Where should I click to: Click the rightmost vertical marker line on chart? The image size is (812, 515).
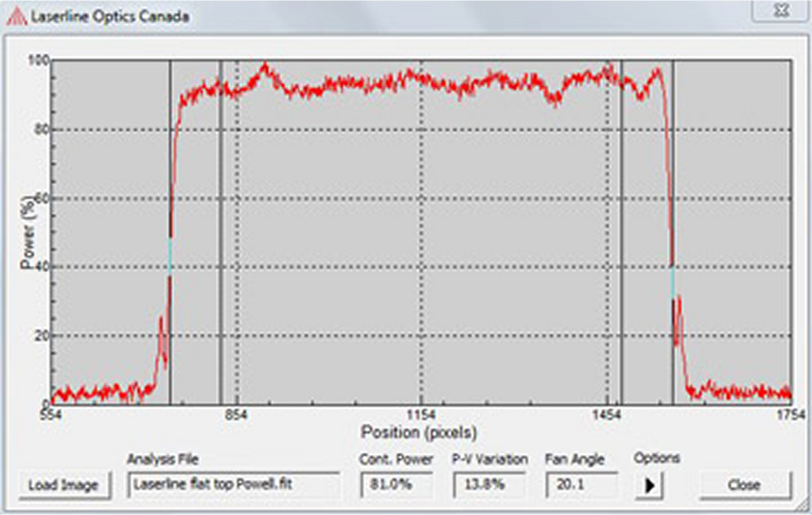coord(672,162)
